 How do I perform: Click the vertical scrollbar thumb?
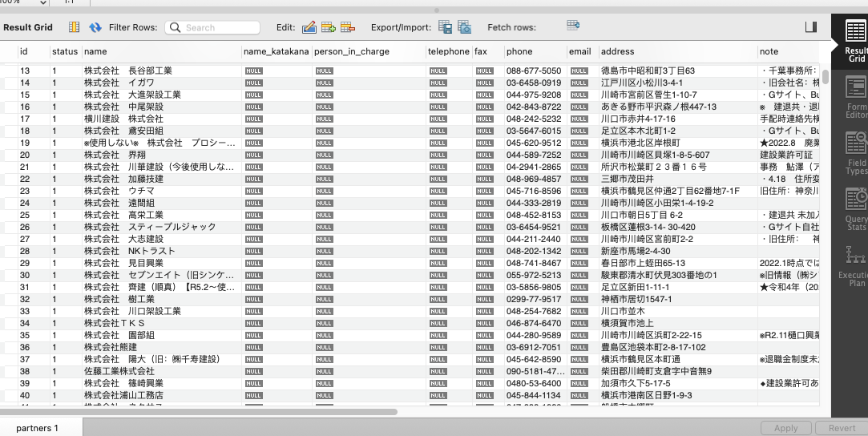826,77
